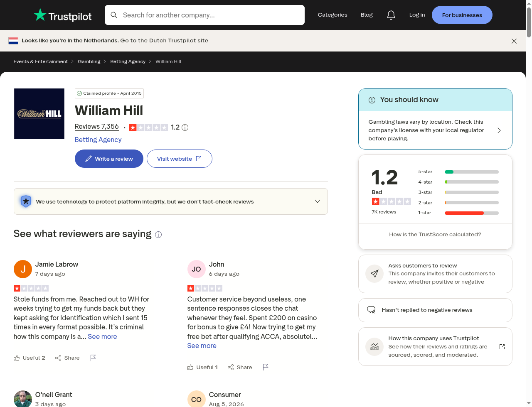Flag Jamie Labrow's review
Image resolution: width=532 pixels, height=407 pixels.
93,358
